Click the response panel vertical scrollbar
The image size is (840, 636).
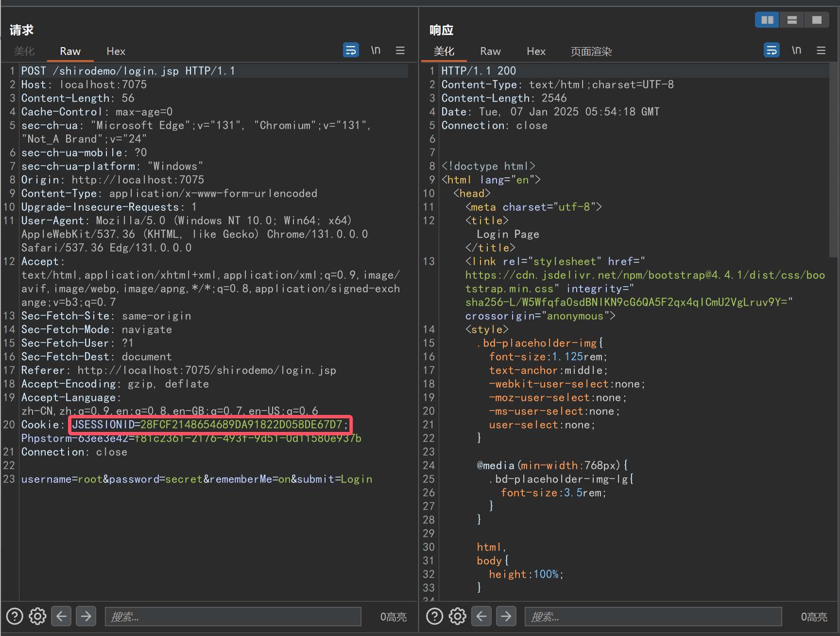coord(834,160)
